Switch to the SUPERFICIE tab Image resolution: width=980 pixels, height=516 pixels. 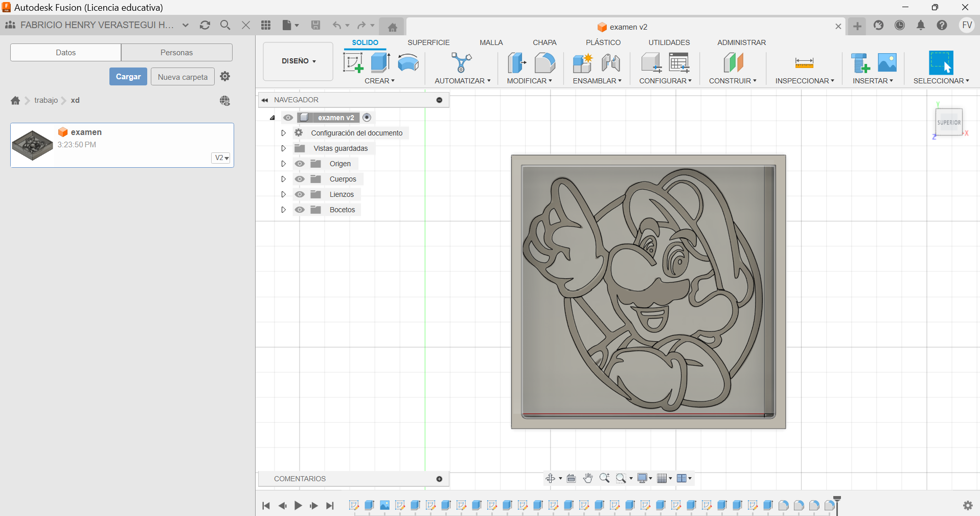[x=428, y=42]
